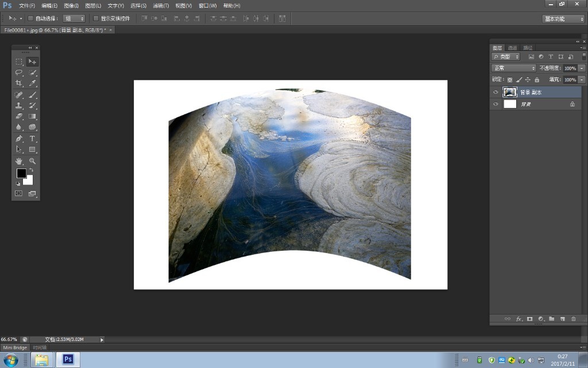588x368 pixels.
Task: Enable the 显示变换控件 checkbox
Action: (x=96, y=18)
